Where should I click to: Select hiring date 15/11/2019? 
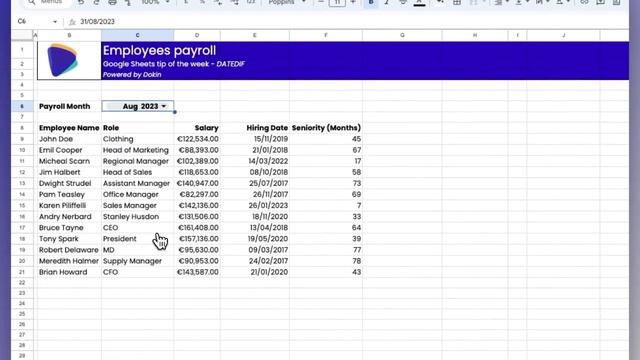[255, 139]
